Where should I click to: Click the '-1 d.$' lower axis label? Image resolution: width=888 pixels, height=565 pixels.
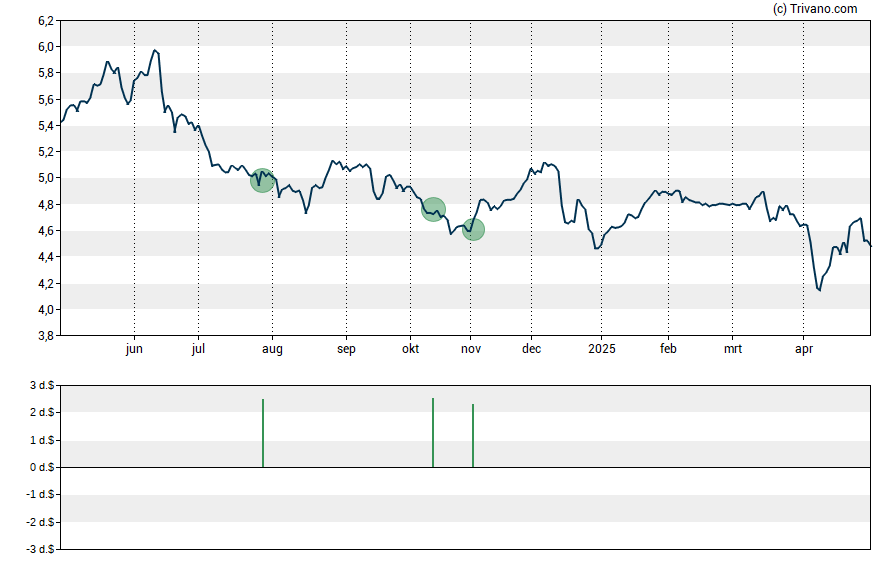40,494
